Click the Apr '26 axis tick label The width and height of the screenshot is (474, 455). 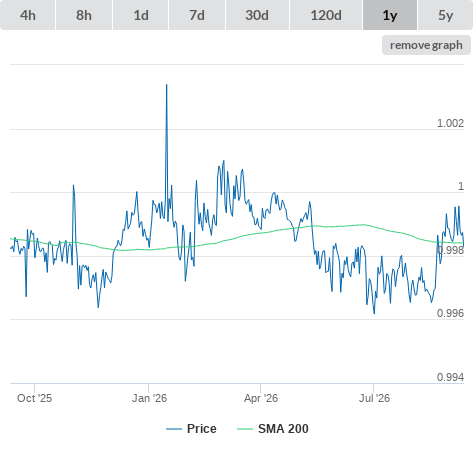pos(261,398)
